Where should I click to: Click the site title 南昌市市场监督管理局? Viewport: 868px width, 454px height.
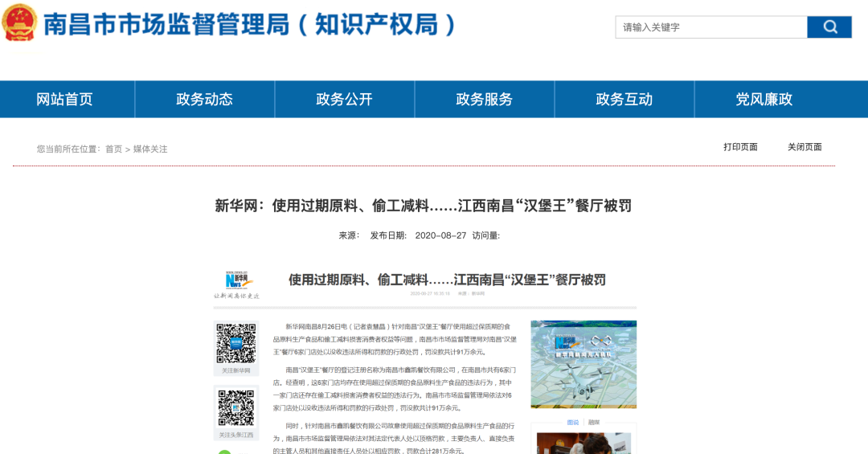coord(250,24)
